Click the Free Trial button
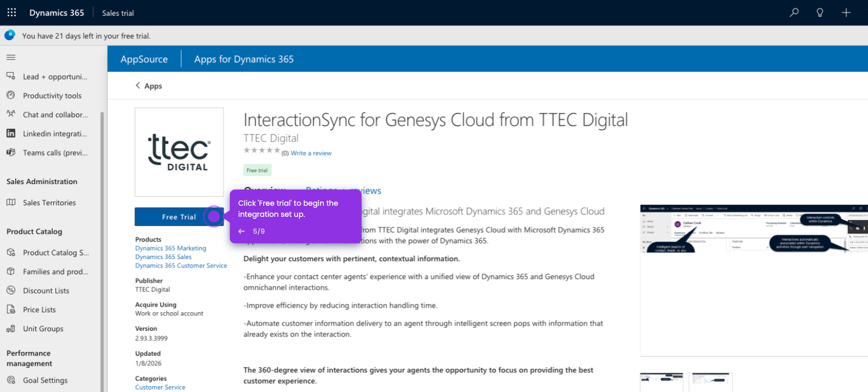This screenshot has width=868, height=392. tap(179, 217)
